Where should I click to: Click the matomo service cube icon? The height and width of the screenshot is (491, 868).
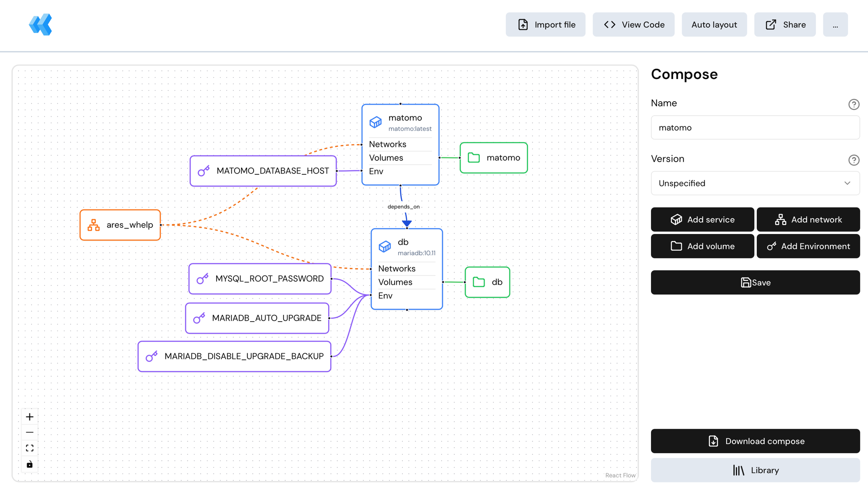point(376,122)
